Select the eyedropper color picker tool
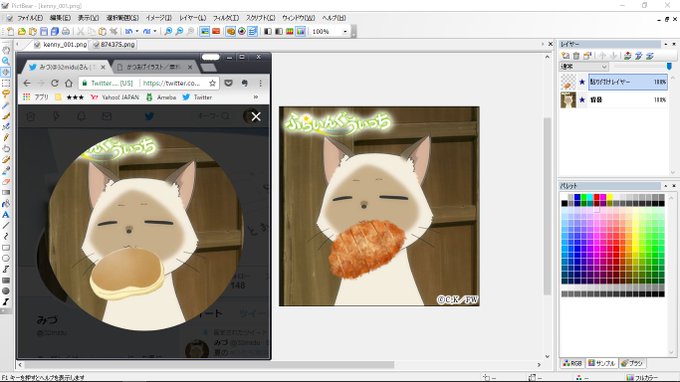 tap(6, 171)
